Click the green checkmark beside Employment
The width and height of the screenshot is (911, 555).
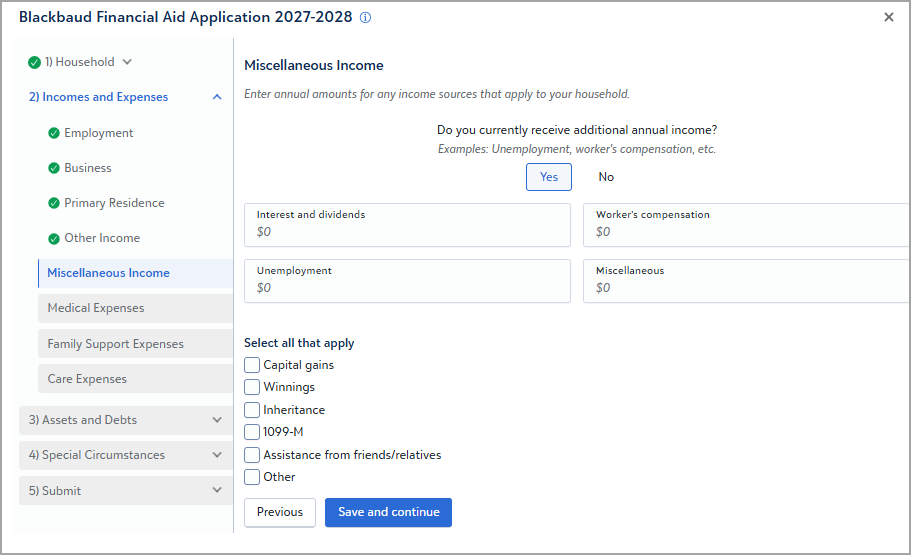coord(54,133)
